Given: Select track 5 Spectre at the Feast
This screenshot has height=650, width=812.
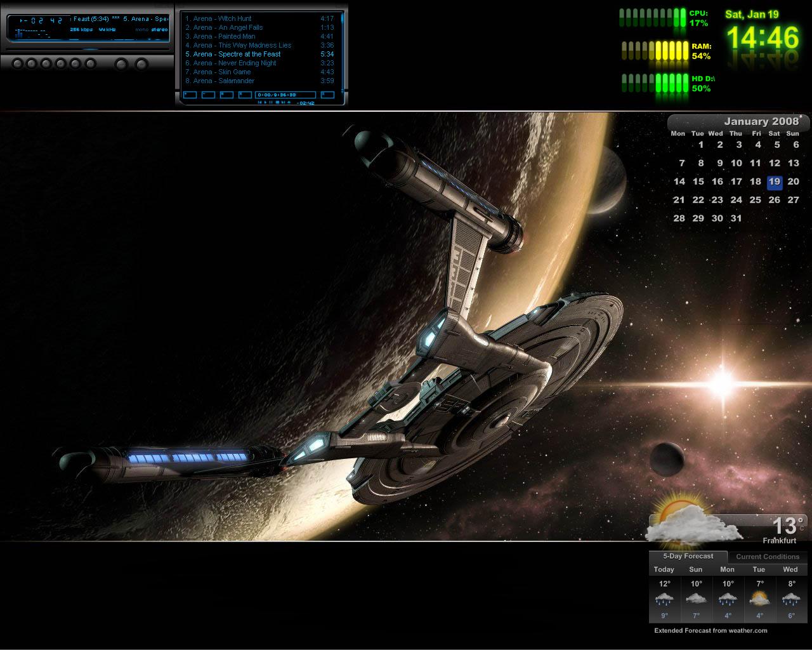Looking at the screenshot, I should (259, 54).
